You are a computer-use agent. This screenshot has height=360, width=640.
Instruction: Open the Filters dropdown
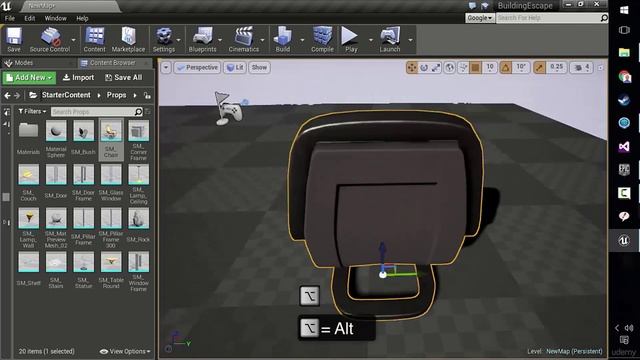(32, 111)
